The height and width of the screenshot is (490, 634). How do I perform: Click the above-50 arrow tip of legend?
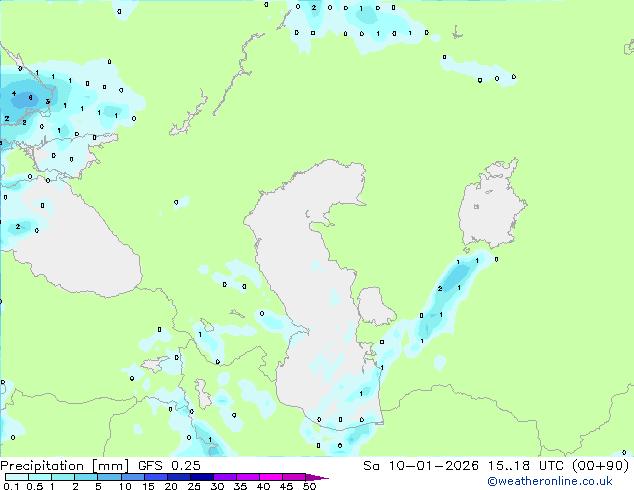[317, 477]
